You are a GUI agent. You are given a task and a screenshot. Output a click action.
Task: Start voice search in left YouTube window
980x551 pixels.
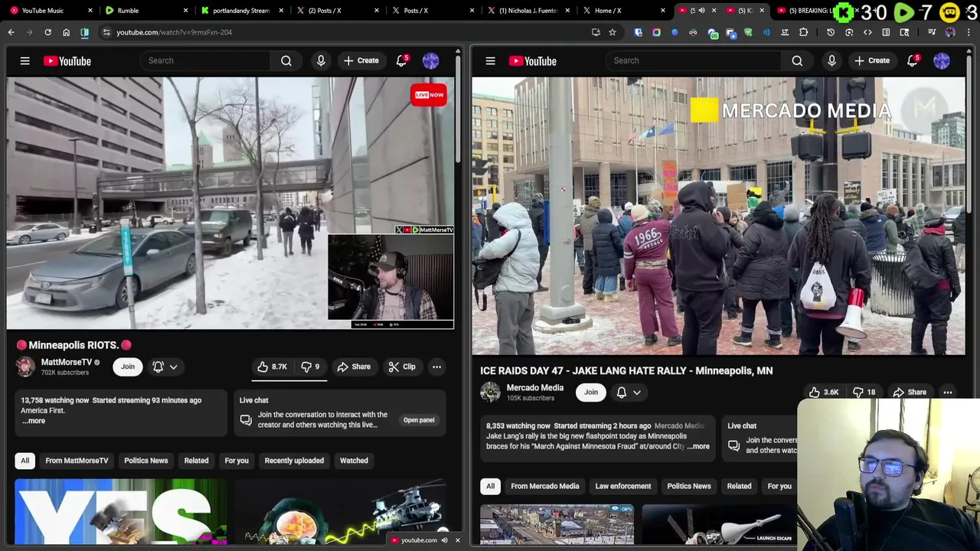click(x=321, y=60)
